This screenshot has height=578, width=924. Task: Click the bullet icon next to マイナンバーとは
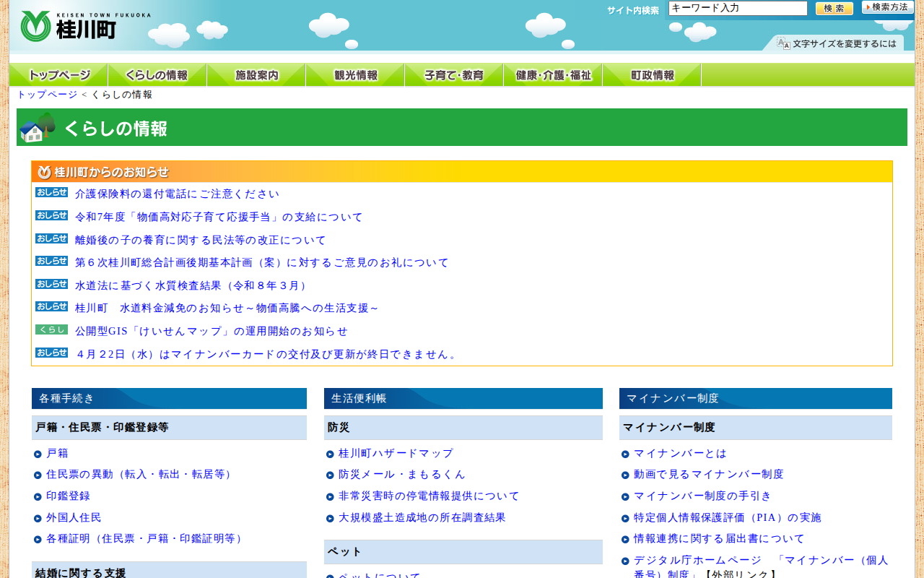[x=625, y=454]
